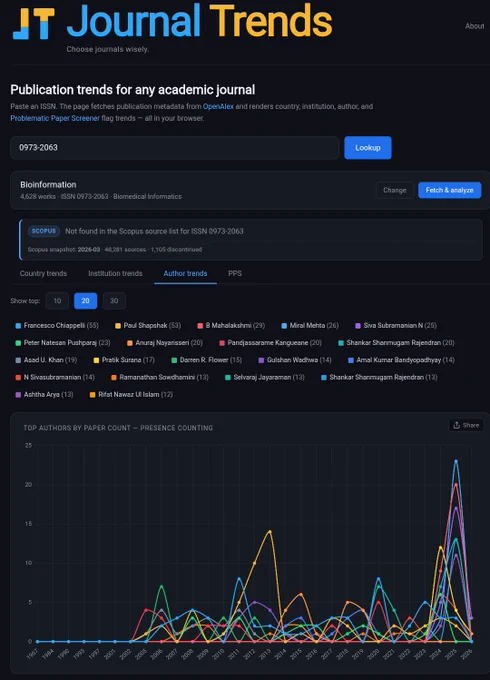Image resolution: width=490 pixels, height=680 pixels.
Task: Click into the ISSN input field
Action: click(x=174, y=147)
